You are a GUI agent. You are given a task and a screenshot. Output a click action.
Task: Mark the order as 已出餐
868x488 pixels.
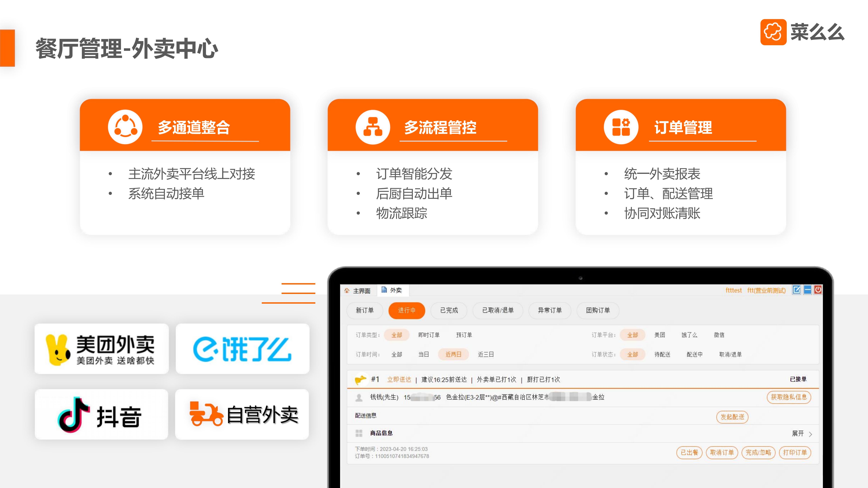click(689, 452)
